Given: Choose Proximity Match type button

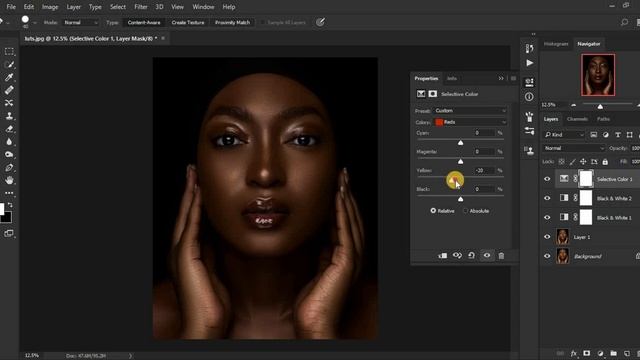Looking at the screenshot, I should pos(232,22).
